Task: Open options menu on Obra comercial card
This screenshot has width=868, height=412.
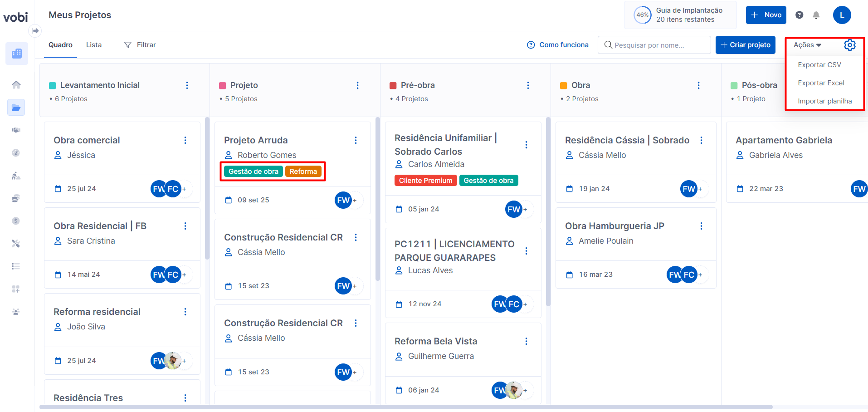Action: pyautogui.click(x=185, y=140)
